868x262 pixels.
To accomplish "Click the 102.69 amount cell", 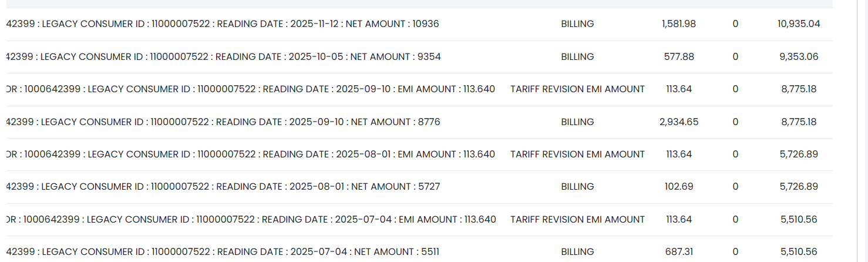I will coord(679,187).
